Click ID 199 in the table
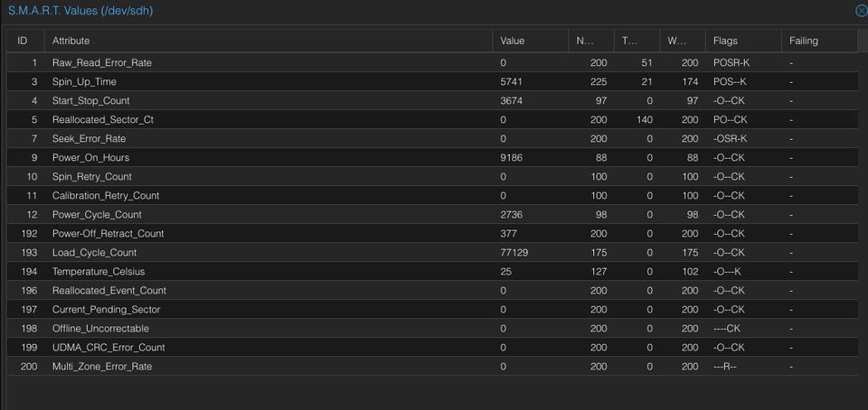Viewport: 868px width, 410px height. click(29, 347)
